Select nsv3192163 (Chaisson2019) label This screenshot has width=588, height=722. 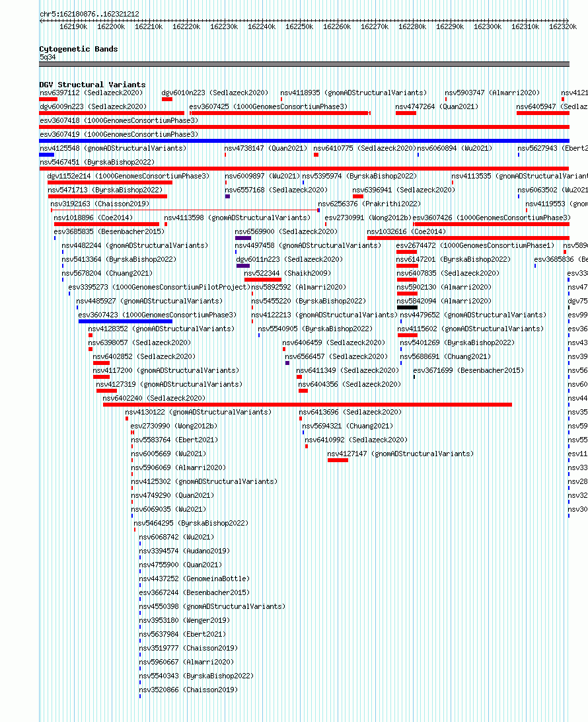(x=100, y=204)
